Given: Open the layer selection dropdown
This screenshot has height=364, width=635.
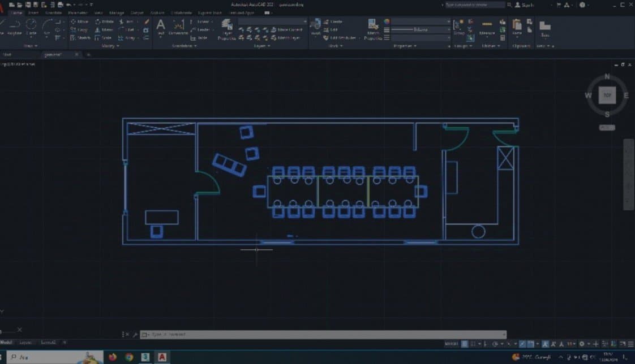Looking at the screenshot, I should (273, 21).
